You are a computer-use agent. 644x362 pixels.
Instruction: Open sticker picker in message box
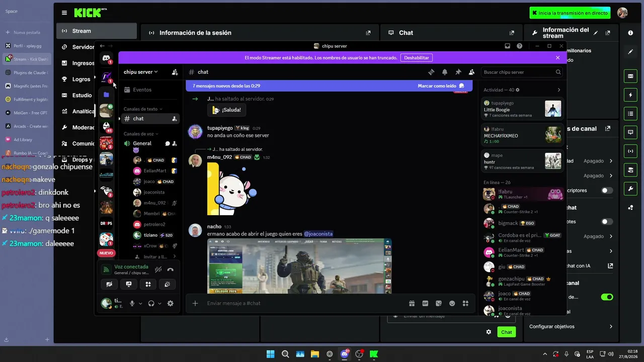click(x=439, y=303)
